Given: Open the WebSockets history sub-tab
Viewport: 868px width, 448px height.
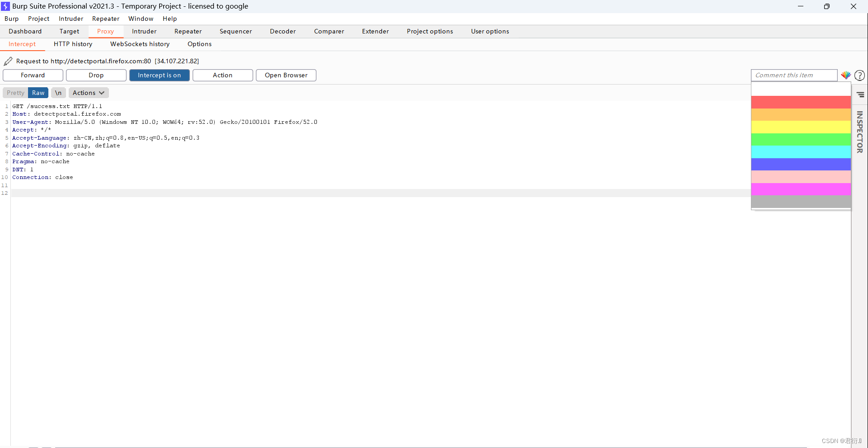Looking at the screenshot, I should [x=140, y=44].
